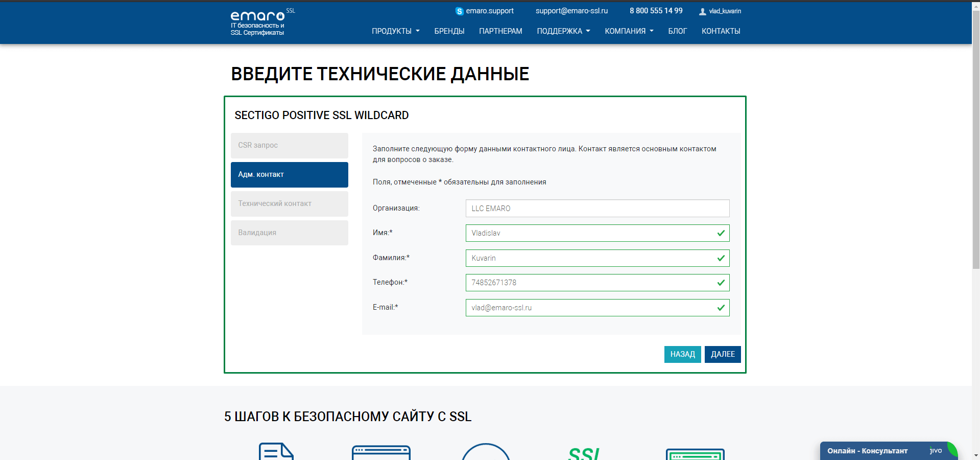980x460 pixels.
Task: Select the Адм. контакт step tab
Action: point(290,175)
